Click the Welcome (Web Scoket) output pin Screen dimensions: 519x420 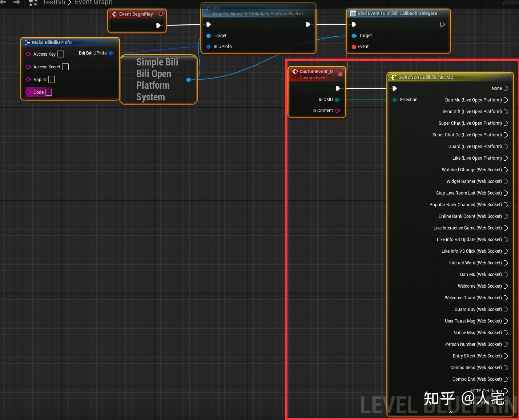(506, 286)
